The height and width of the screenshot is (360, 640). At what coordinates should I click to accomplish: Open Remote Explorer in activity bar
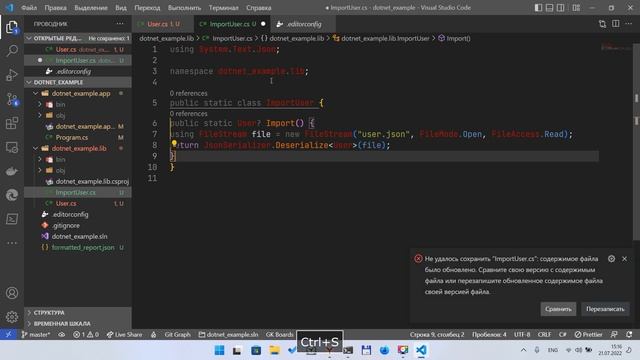[12, 147]
